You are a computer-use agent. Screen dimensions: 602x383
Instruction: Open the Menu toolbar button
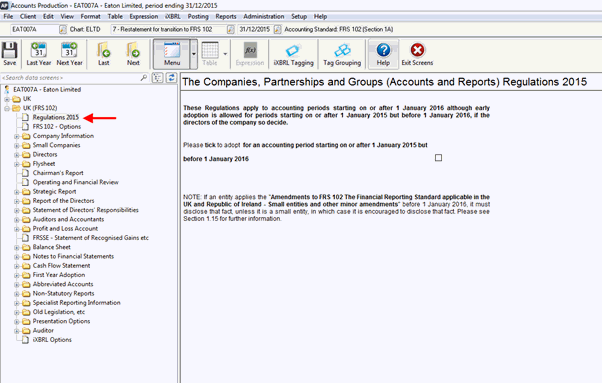172,54
